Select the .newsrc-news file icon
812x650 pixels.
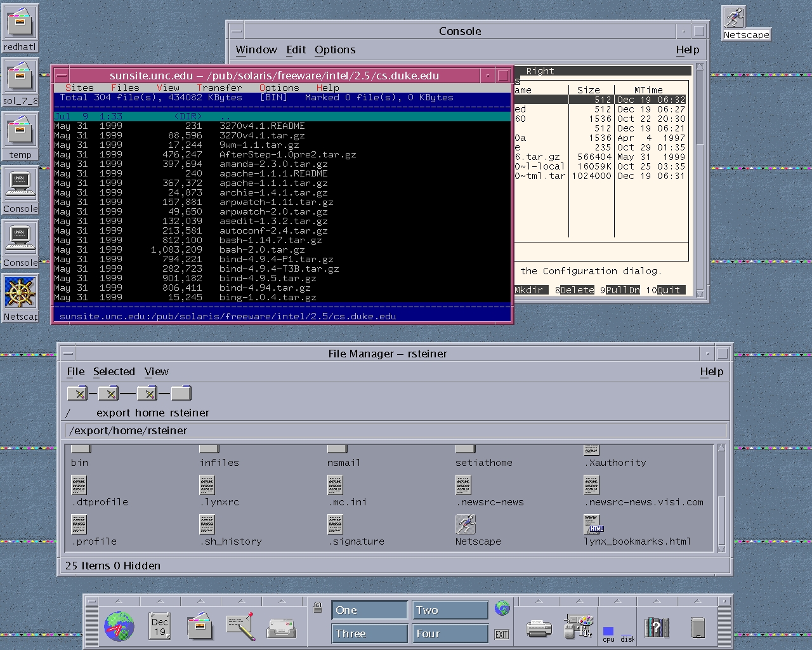(464, 486)
